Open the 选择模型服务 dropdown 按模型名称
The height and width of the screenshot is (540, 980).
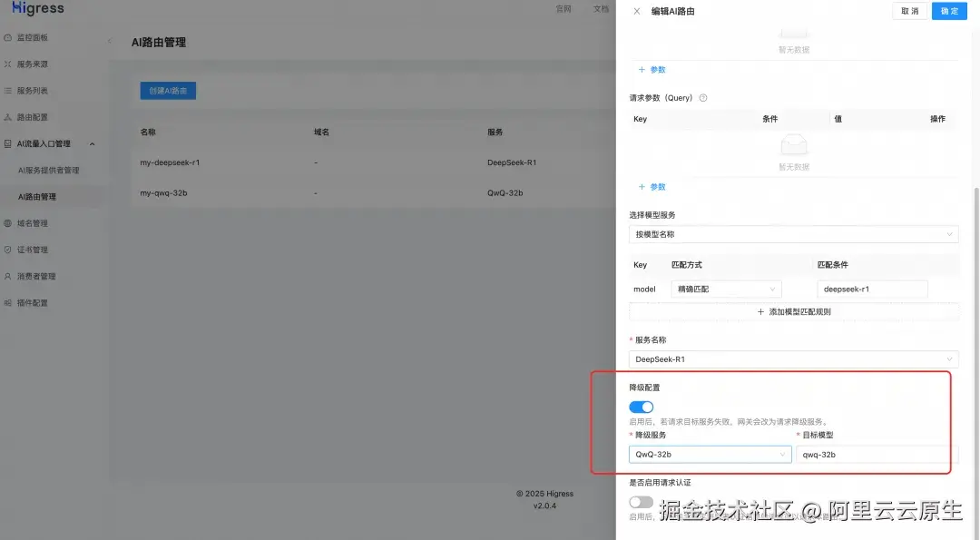pyautogui.click(x=793, y=234)
